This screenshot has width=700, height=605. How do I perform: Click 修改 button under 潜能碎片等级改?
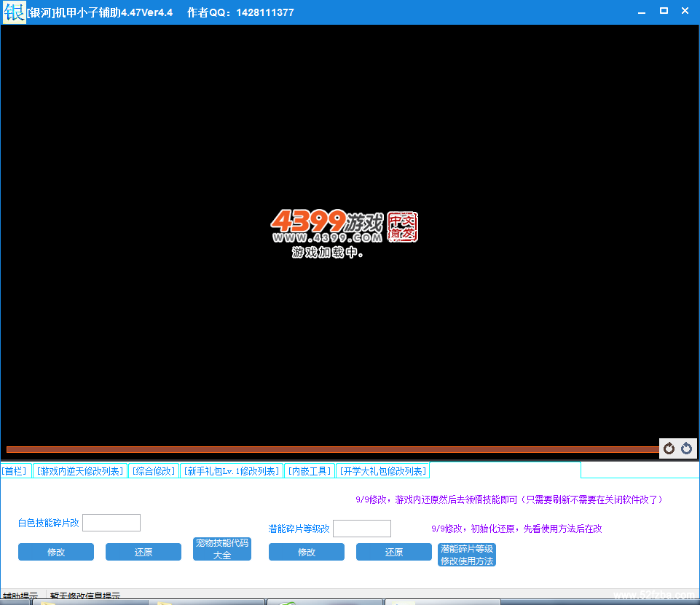(307, 552)
